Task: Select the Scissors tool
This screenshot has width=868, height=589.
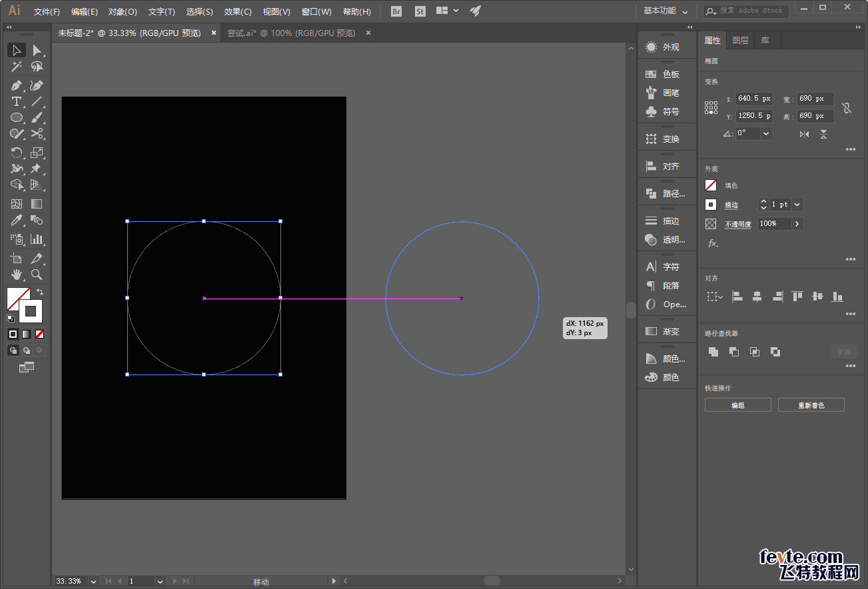Action: point(37,134)
